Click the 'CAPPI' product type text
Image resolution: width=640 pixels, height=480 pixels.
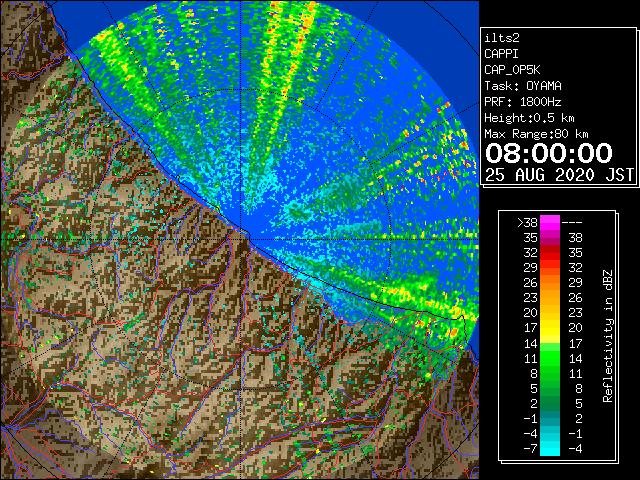pyautogui.click(x=501, y=54)
